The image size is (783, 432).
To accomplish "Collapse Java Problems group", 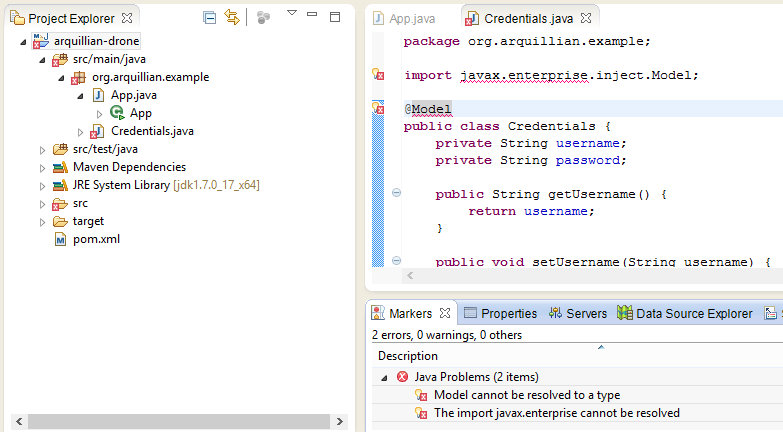I will click(x=384, y=378).
